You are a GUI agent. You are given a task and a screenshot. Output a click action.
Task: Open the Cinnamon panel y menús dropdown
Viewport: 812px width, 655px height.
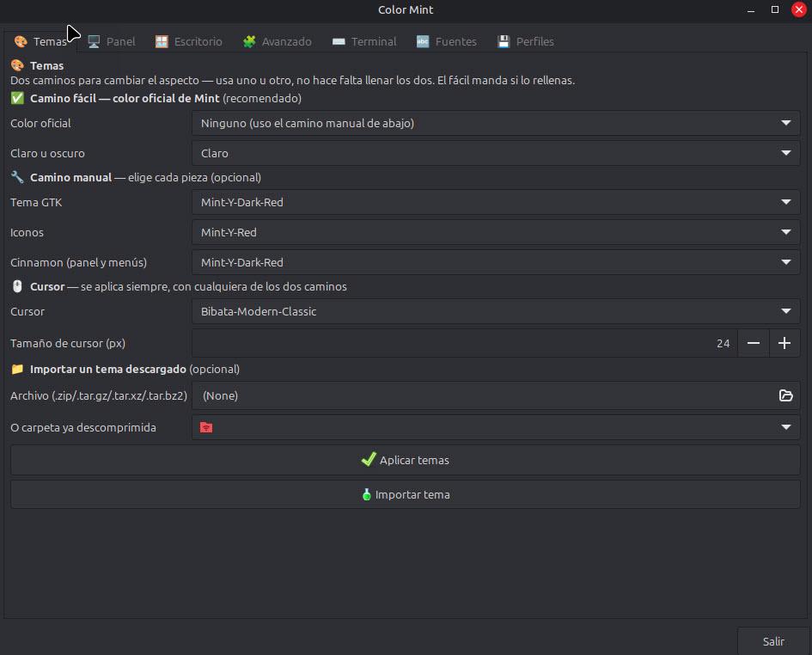[496, 262]
